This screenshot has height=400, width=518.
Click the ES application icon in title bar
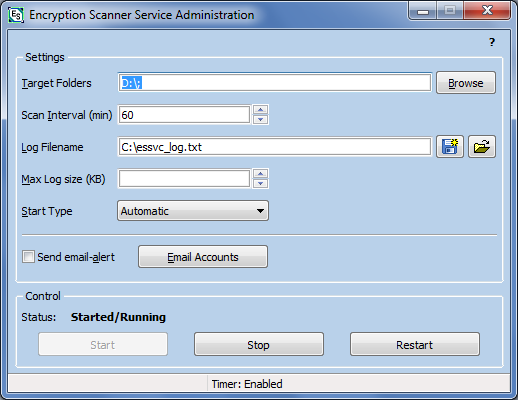[16, 15]
